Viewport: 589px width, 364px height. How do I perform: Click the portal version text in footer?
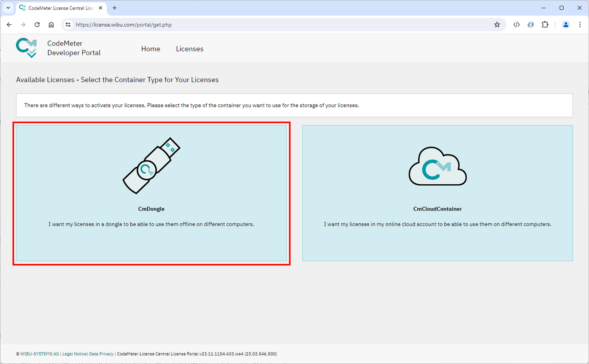[x=197, y=354]
